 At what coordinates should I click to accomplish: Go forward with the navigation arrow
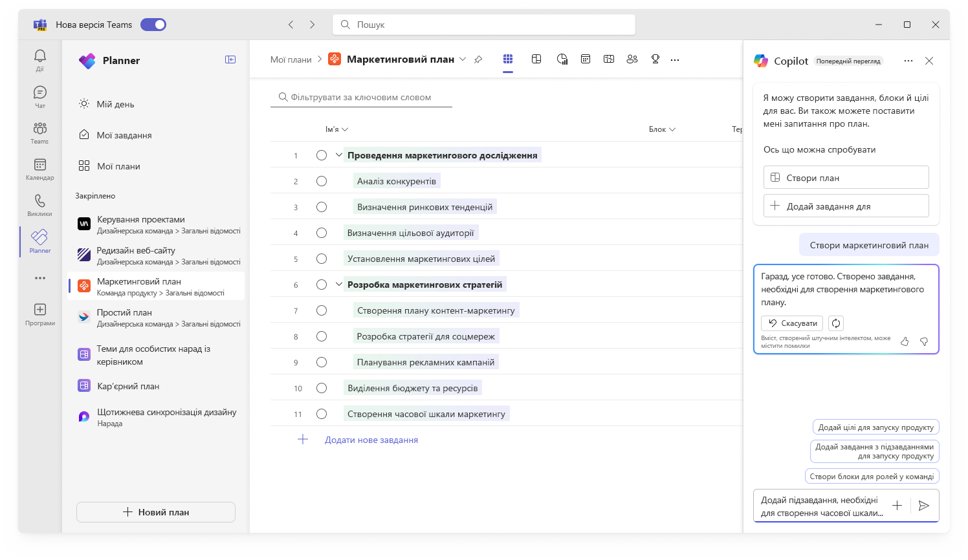pyautogui.click(x=312, y=25)
